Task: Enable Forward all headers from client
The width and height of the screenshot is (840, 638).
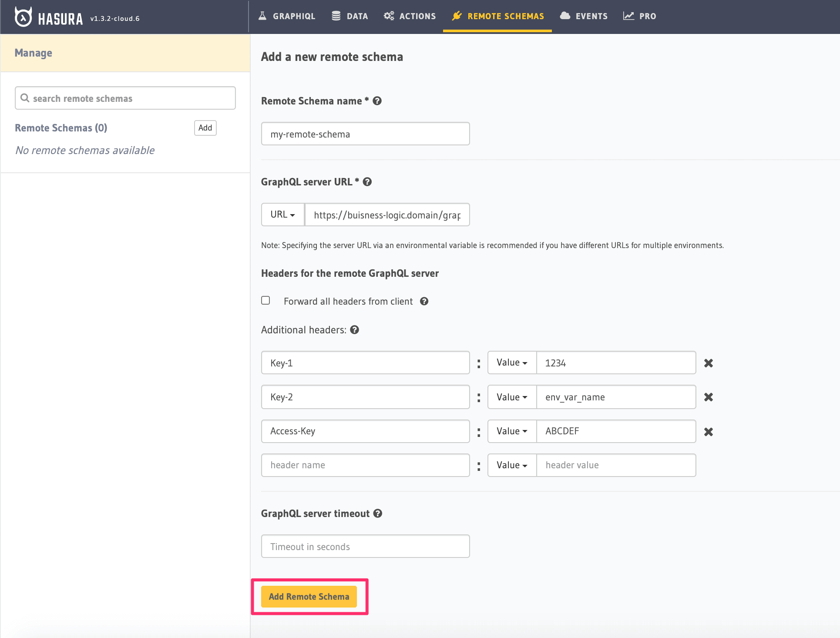Action: click(265, 300)
